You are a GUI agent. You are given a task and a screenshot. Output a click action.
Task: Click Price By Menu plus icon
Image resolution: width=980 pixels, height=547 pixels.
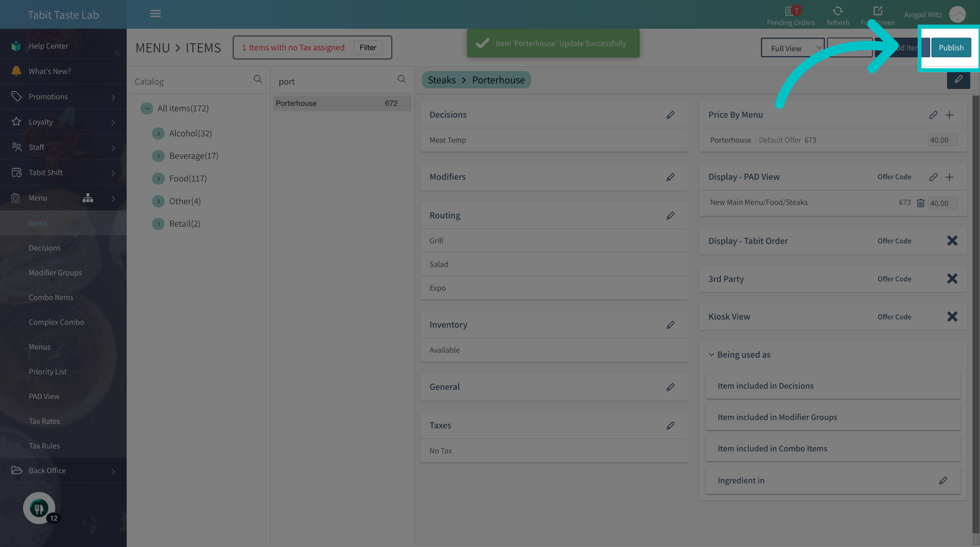point(949,115)
